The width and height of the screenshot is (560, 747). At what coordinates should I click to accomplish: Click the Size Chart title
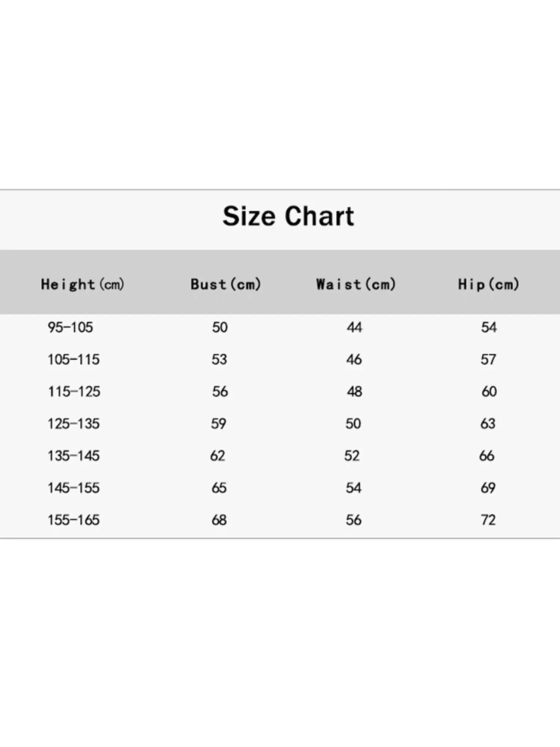click(x=288, y=216)
